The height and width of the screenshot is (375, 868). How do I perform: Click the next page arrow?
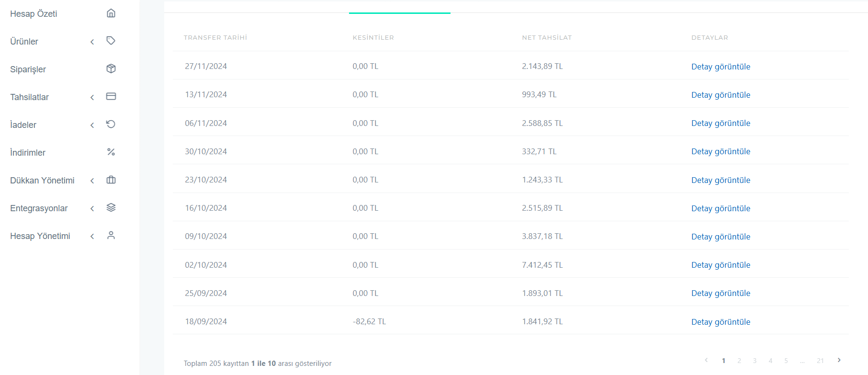839,360
